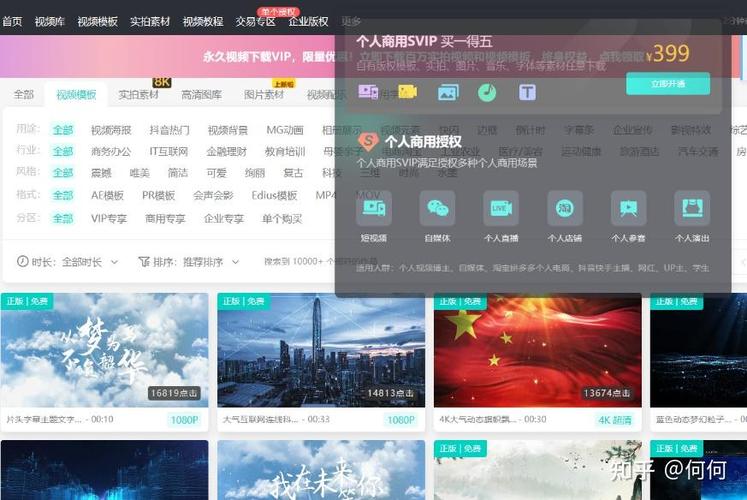Screen dimensions: 747x500
Task: Filter by 会声会影 format
Action: coord(213,195)
